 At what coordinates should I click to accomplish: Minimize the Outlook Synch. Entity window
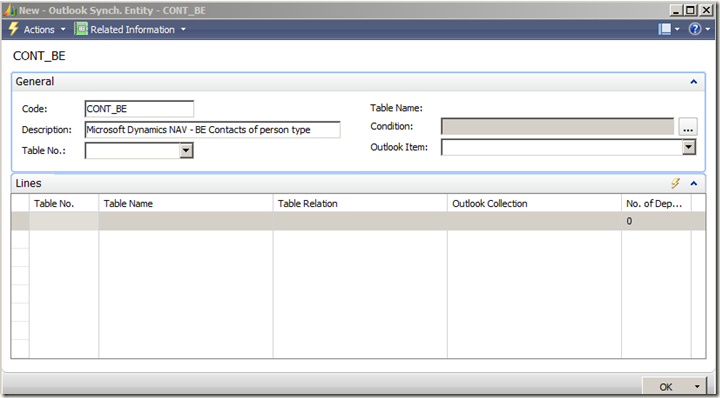point(676,10)
